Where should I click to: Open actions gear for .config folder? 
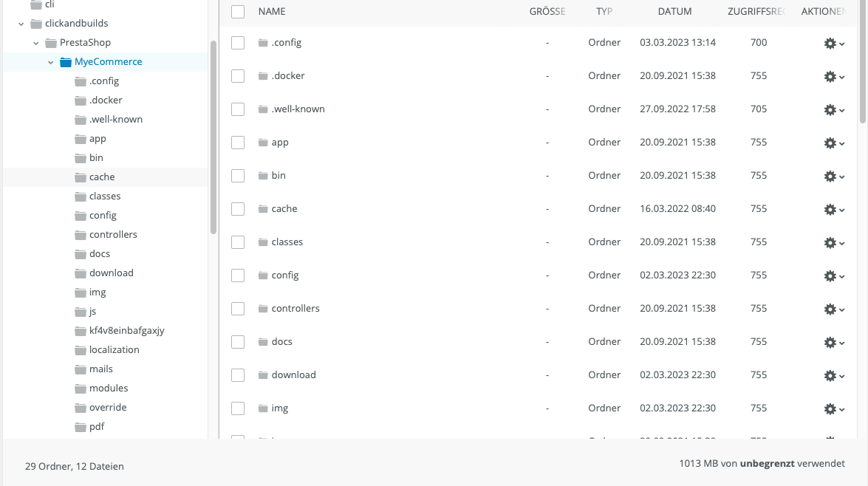[830, 44]
